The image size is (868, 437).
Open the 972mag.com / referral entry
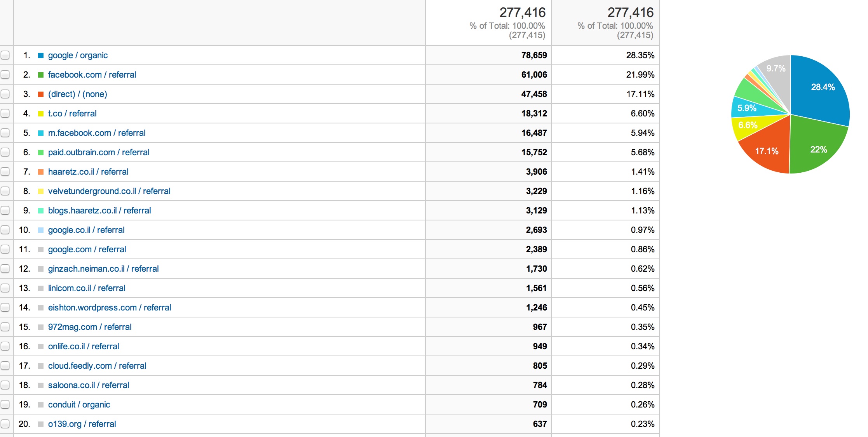pos(89,327)
